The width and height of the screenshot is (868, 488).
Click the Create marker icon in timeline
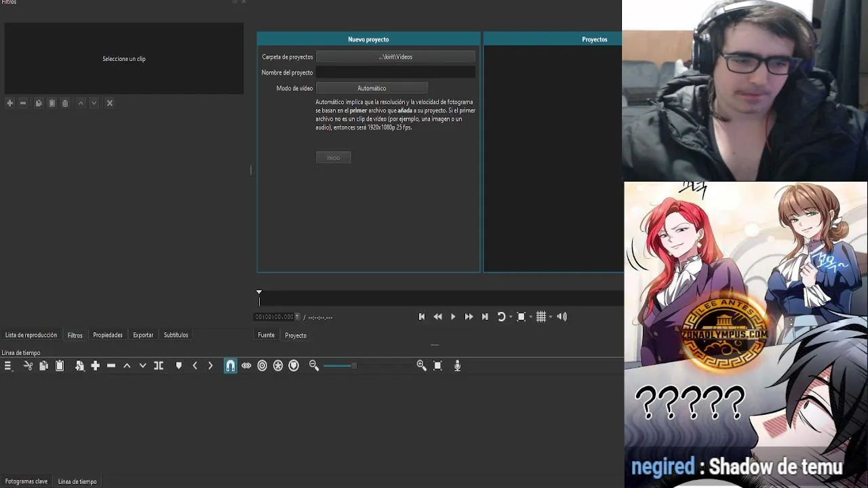(x=179, y=366)
